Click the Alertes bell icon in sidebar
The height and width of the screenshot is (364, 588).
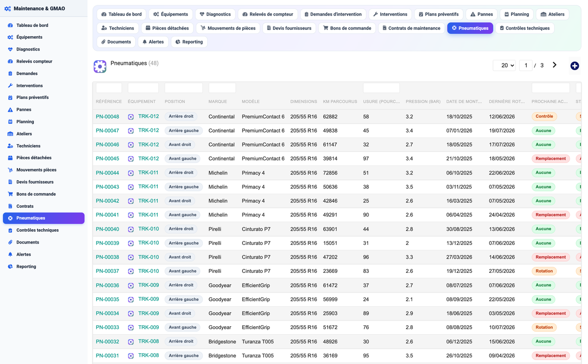pyautogui.click(x=10, y=254)
